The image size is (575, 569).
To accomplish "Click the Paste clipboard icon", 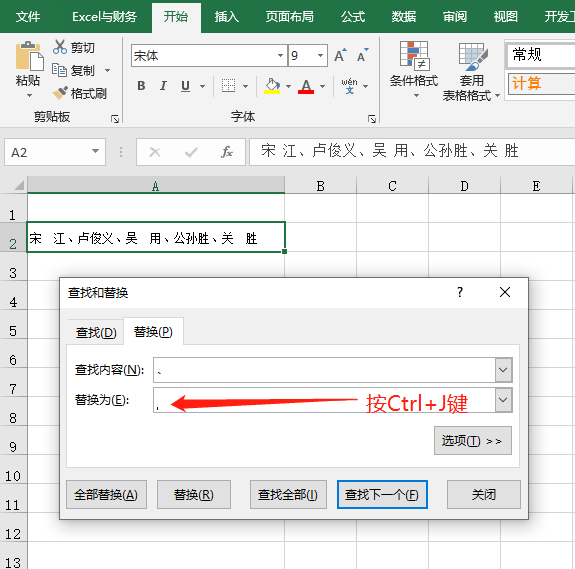I will tap(29, 56).
